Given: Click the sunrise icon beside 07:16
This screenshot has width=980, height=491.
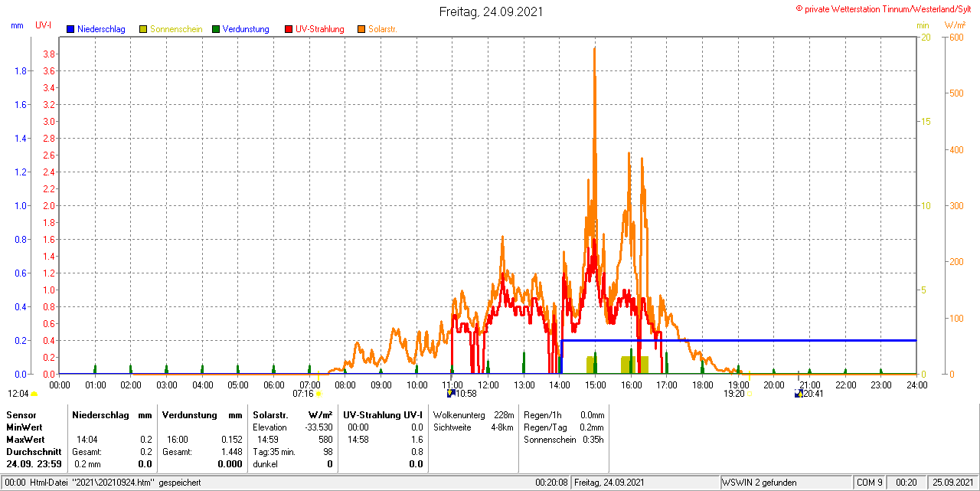Looking at the screenshot, I should pos(318,394).
